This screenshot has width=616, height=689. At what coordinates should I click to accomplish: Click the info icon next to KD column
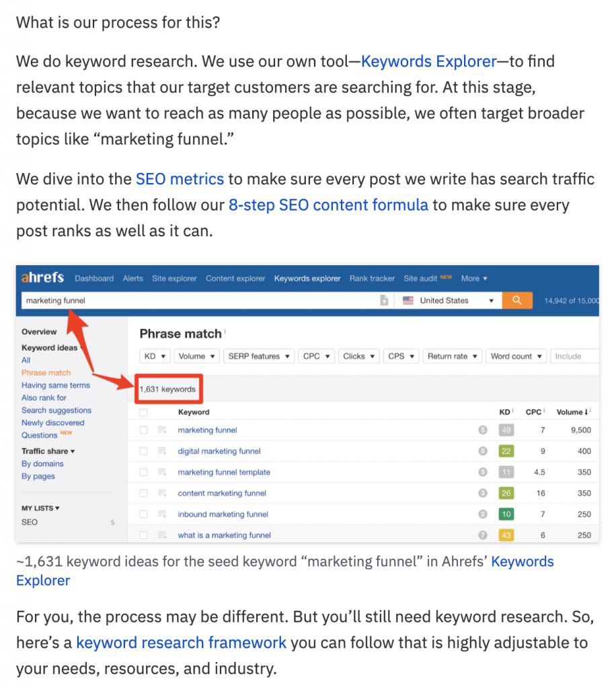(513, 410)
